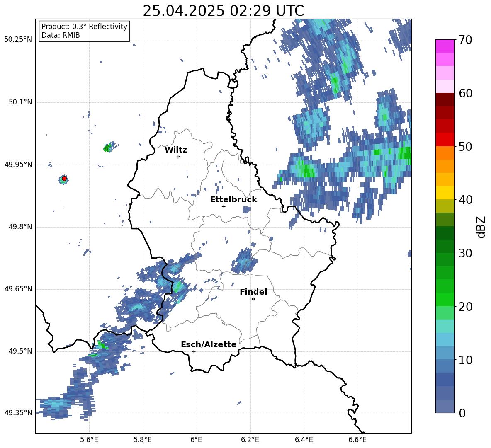Click the 'Product: 0.3° Reflectivity' legend text
Viewport: 491px width, 448px height.
click(x=84, y=26)
